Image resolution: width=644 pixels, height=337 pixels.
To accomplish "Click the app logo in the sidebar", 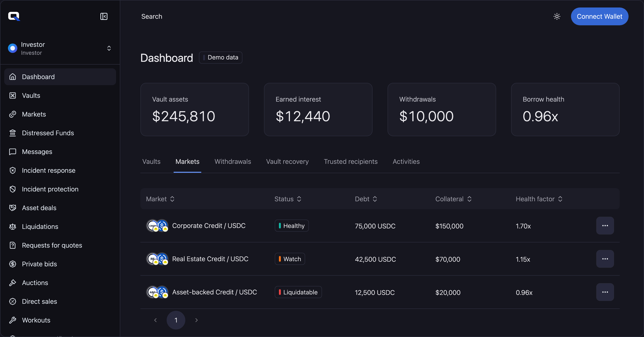I will [14, 17].
